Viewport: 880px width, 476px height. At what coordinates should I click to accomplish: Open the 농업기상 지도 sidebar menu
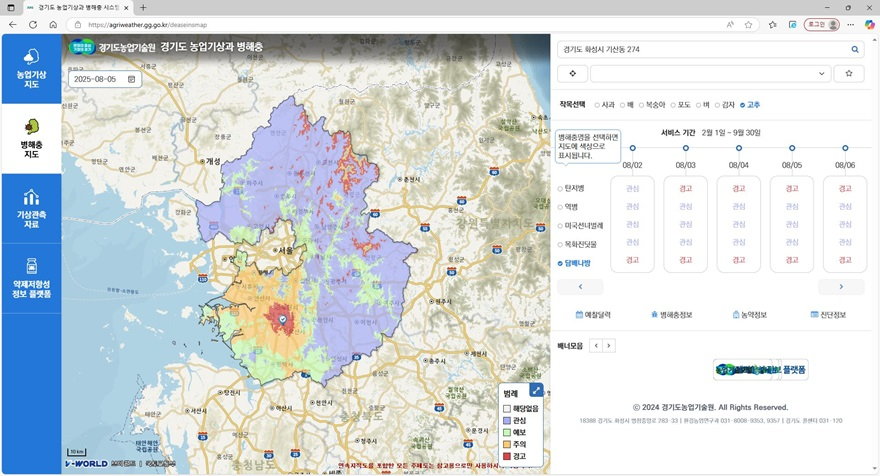click(31, 69)
